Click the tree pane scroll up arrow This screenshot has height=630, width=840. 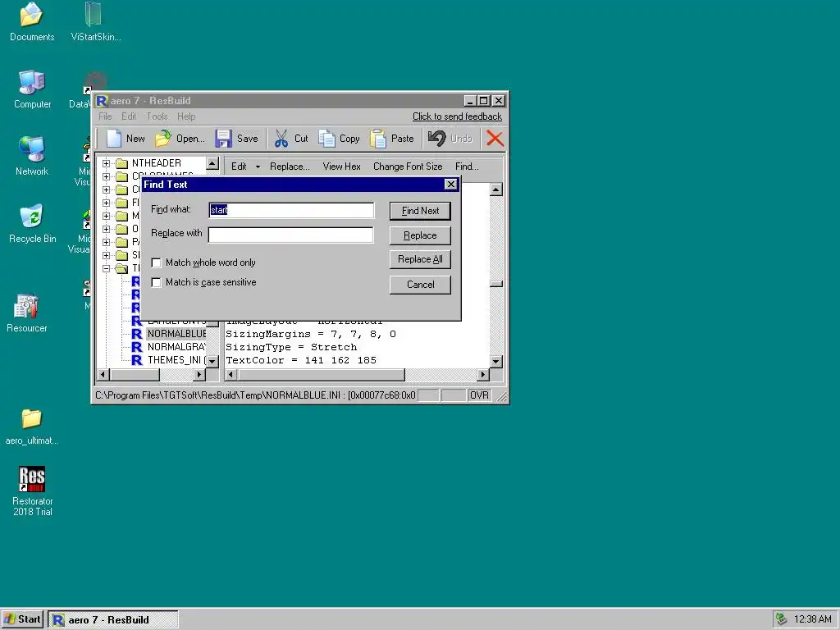(x=212, y=163)
